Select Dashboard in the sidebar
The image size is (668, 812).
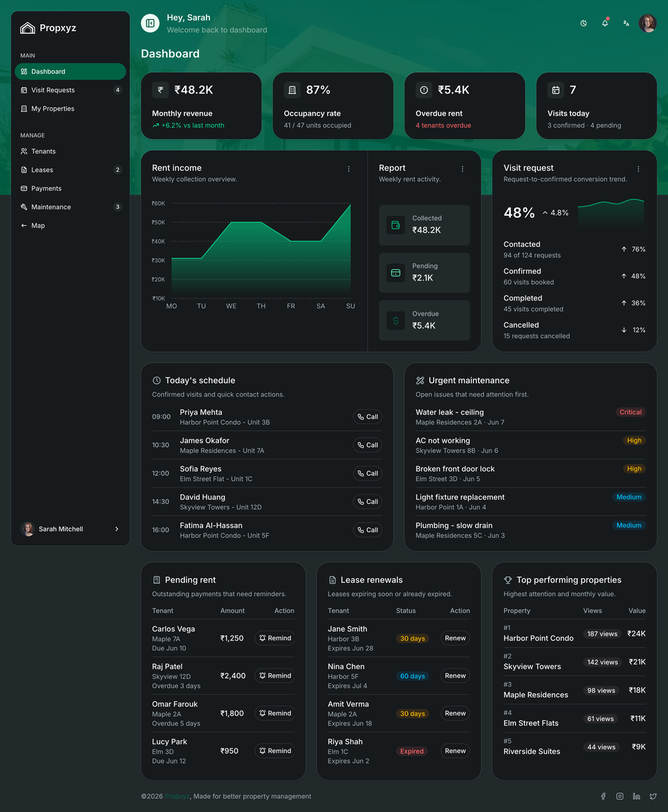pyautogui.click(x=70, y=71)
